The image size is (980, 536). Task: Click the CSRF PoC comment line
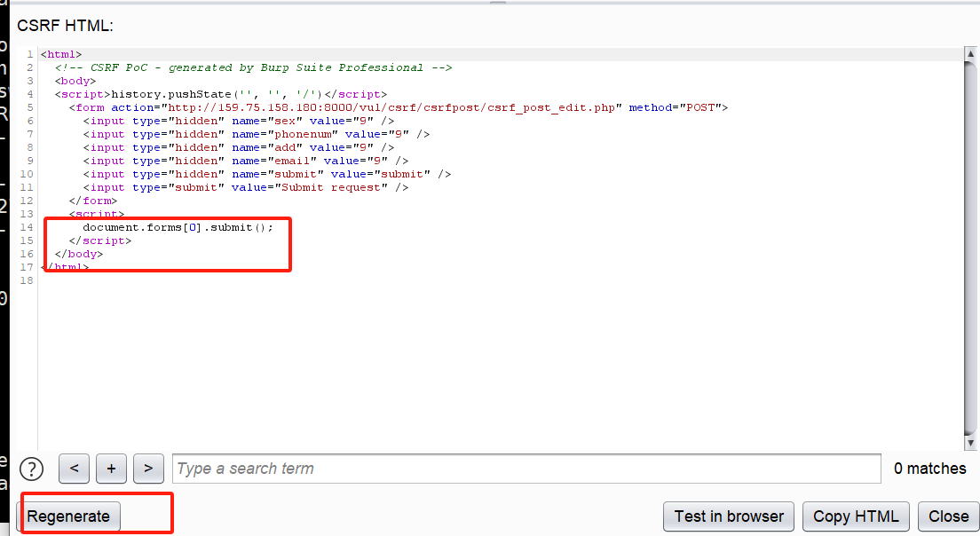(253, 67)
